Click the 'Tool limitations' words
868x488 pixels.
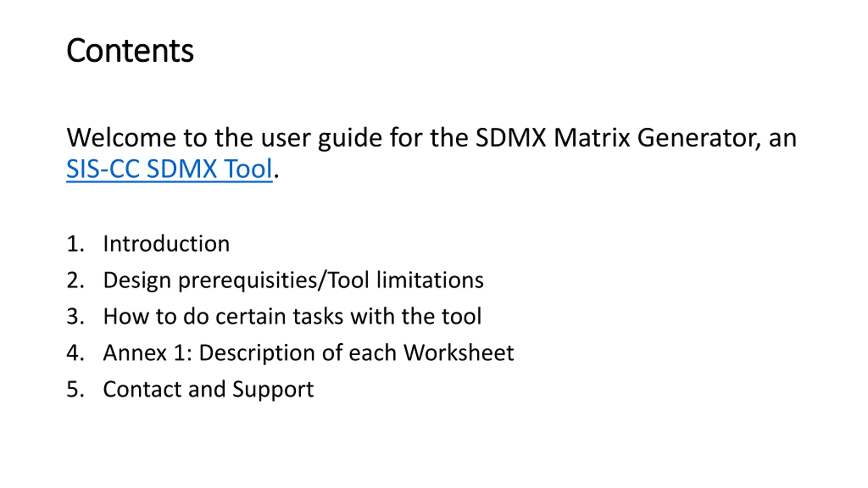click(x=406, y=280)
